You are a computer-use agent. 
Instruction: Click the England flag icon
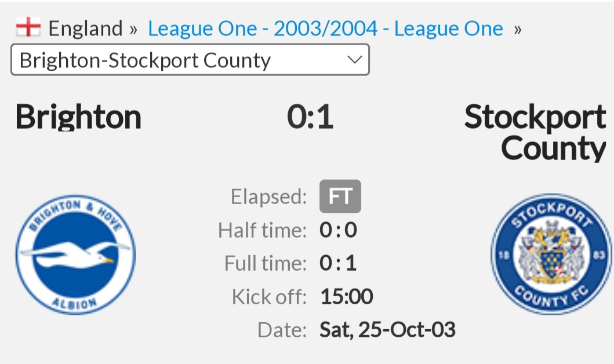[x=28, y=27]
